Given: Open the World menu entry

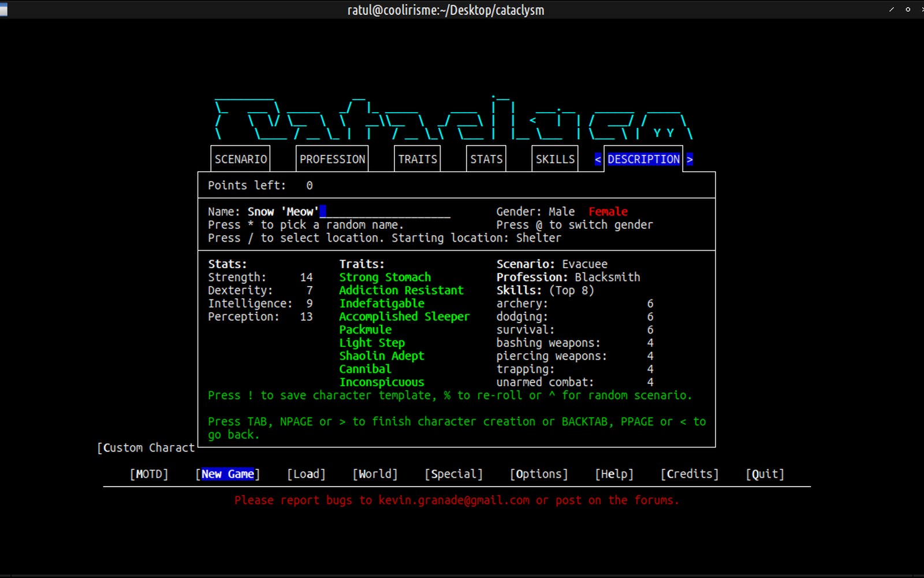Looking at the screenshot, I should coord(375,474).
